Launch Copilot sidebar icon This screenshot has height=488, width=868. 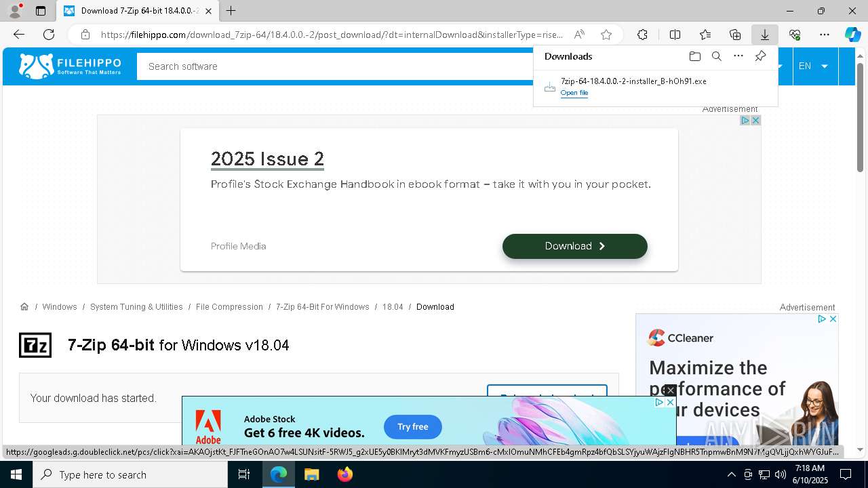click(x=852, y=35)
